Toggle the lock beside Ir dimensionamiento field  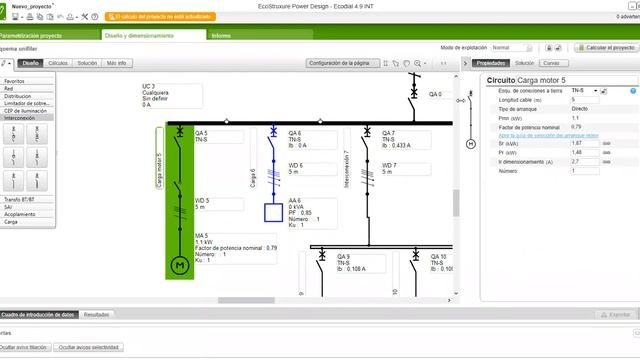607,162
